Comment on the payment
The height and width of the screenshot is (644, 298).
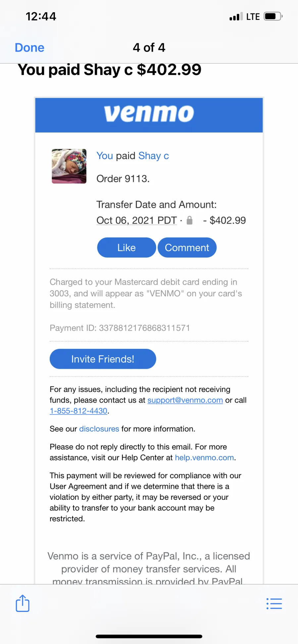coord(187,247)
